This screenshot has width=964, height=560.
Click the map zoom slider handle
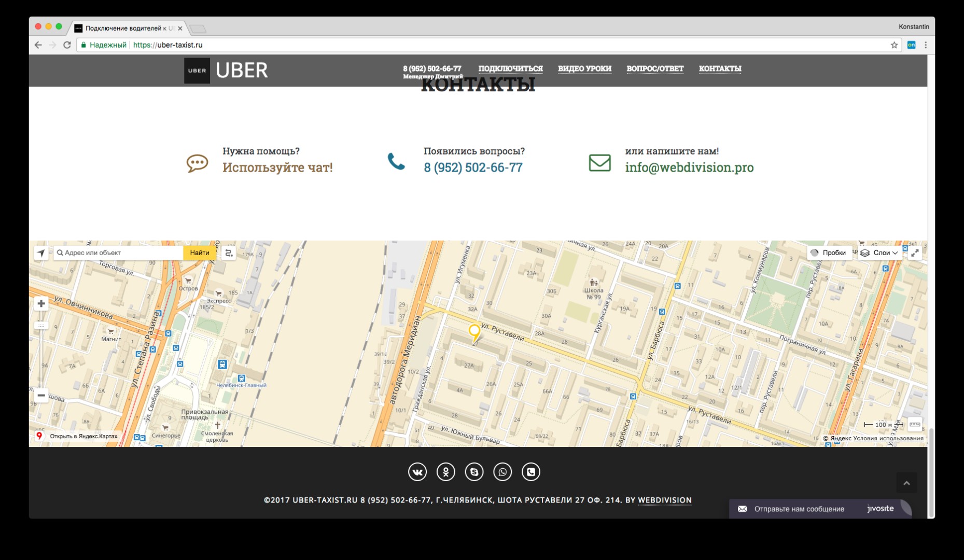pyautogui.click(x=41, y=326)
